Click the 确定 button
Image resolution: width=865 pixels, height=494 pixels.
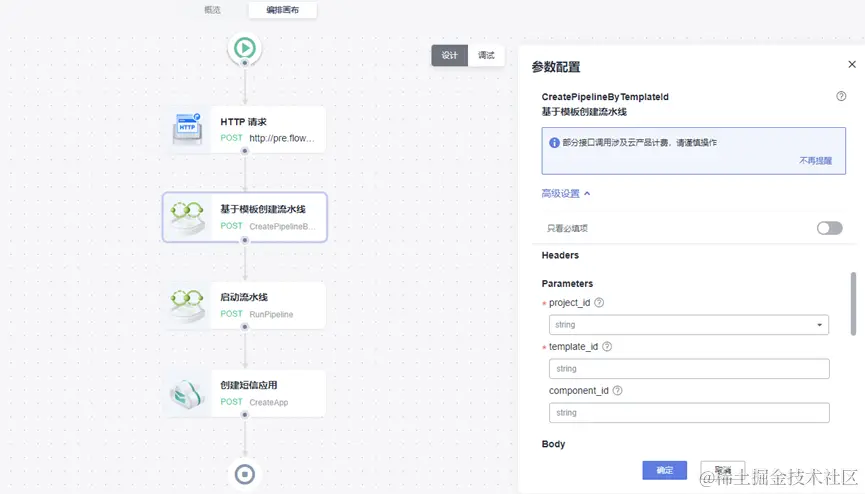pos(664,470)
